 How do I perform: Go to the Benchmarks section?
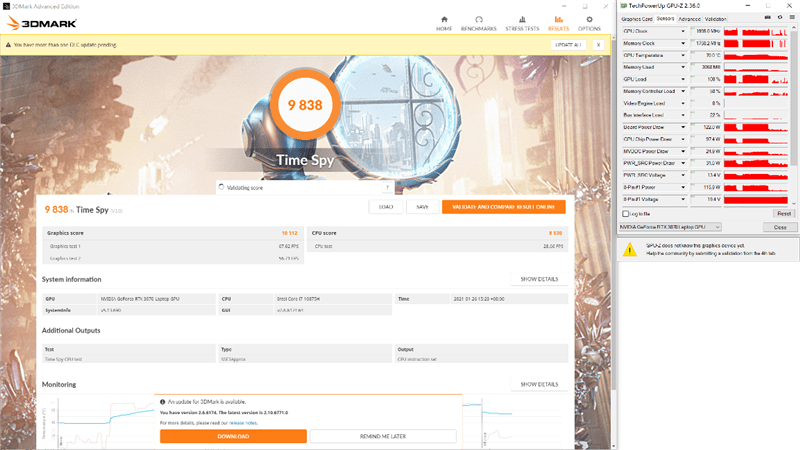[478, 23]
